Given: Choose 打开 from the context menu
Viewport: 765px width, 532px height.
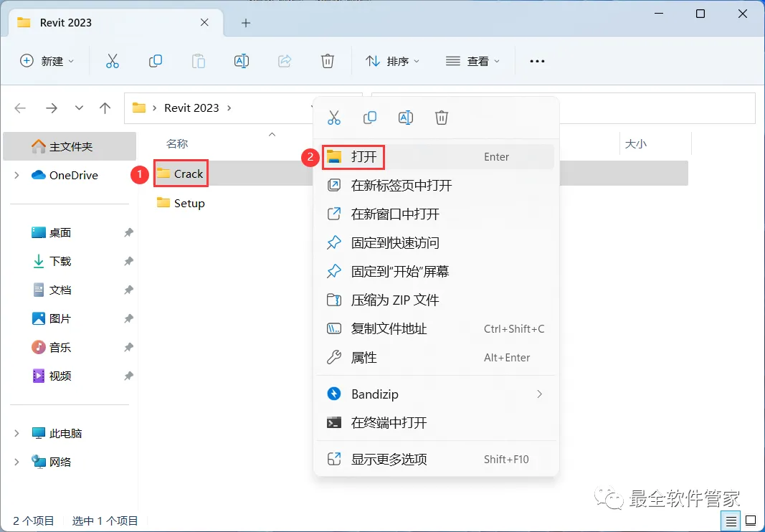Looking at the screenshot, I should (436, 157).
